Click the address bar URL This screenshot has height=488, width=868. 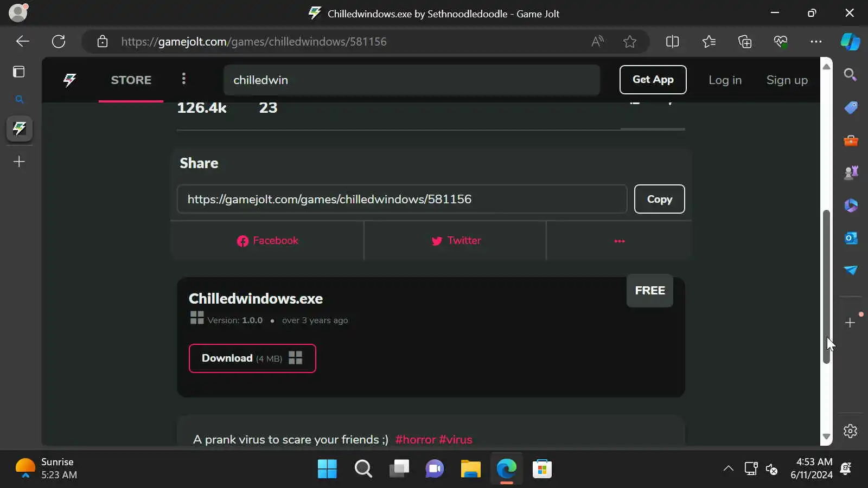point(254,42)
